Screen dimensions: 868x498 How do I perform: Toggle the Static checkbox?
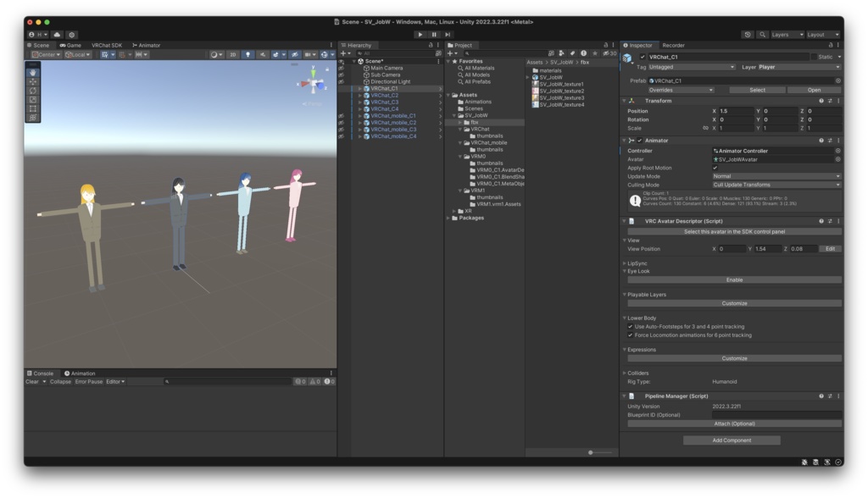click(813, 57)
